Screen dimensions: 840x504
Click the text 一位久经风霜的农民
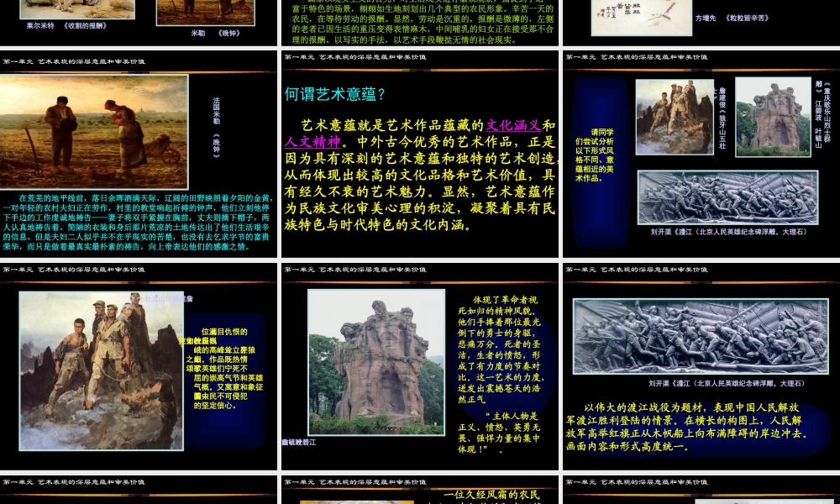pos(491,495)
